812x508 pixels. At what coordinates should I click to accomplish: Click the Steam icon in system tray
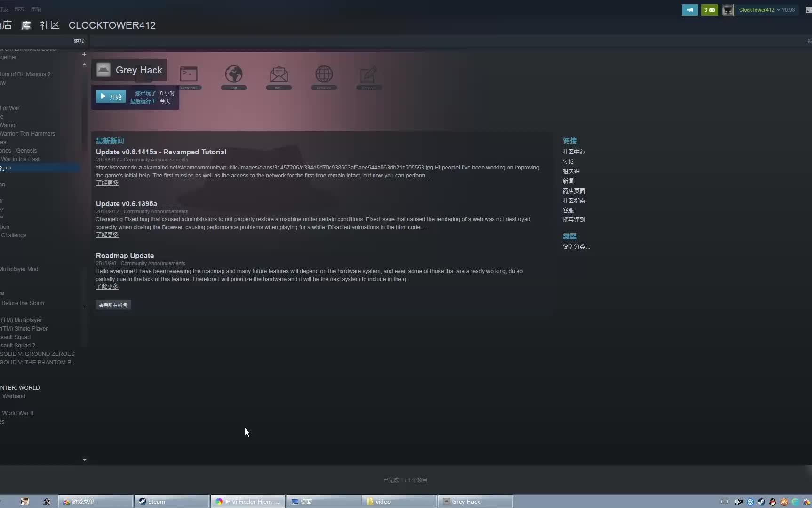point(761,502)
